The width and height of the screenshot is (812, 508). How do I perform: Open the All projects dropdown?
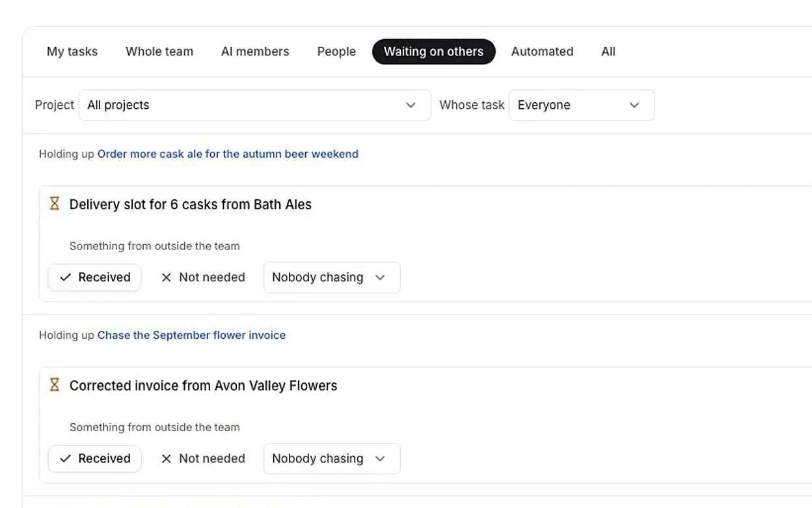click(254, 105)
